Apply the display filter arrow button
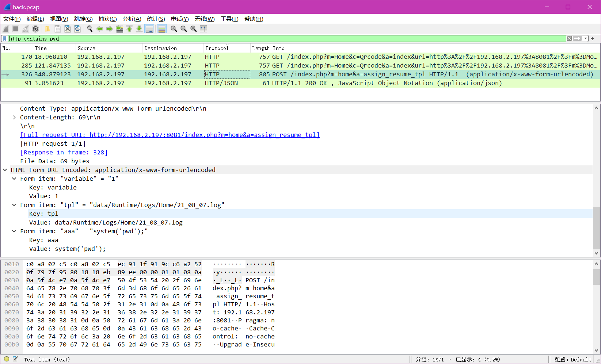 577,38
